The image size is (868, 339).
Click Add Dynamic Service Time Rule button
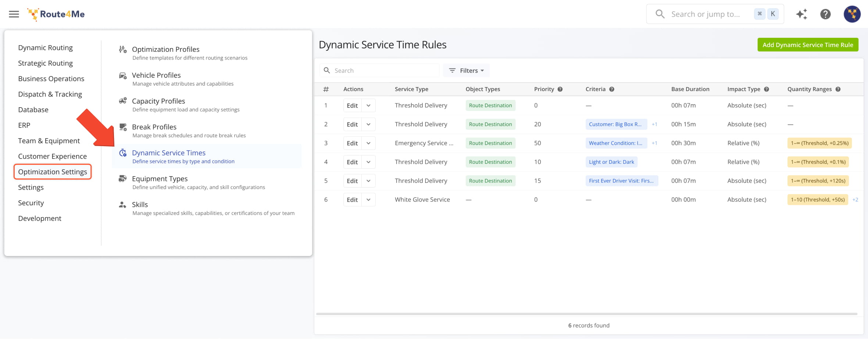[x=808, y=45]
